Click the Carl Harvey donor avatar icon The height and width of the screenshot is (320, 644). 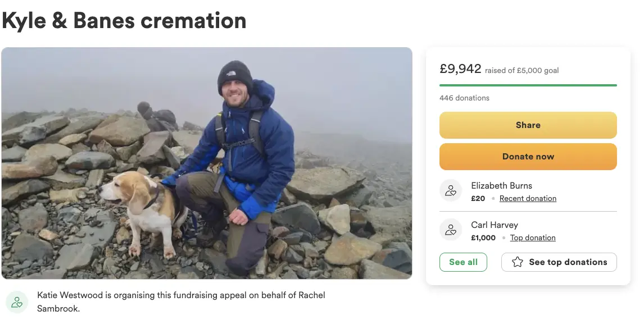pos(451,230)
